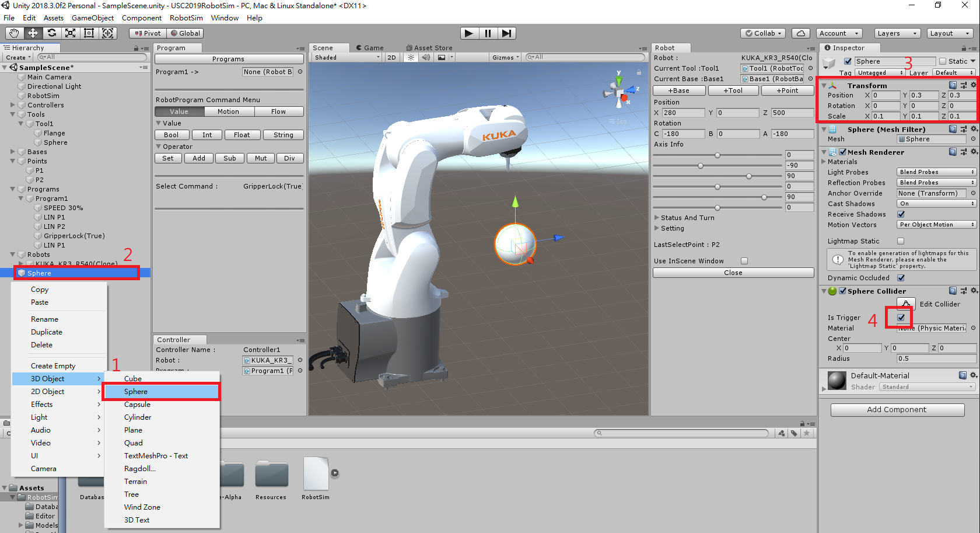Click the +Base button
Screen dimensions: 980x533
679,90
